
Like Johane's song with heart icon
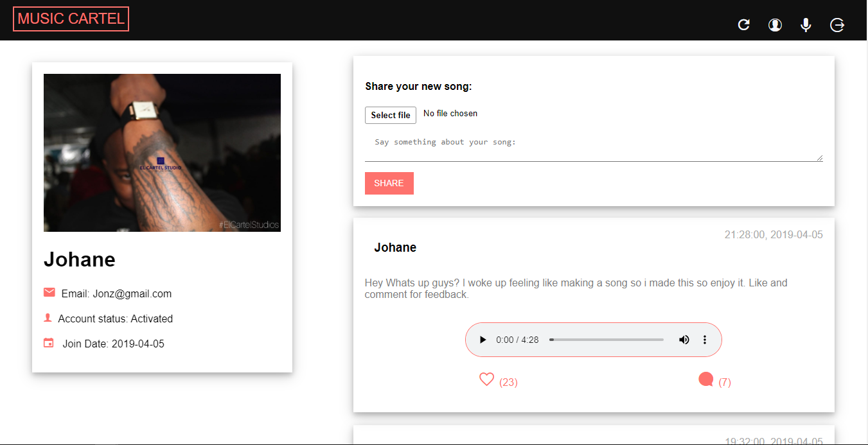486,380
